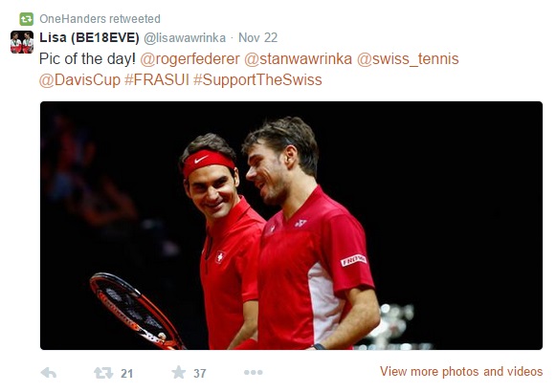Open the @DavisCup mention
This screenshot has width=556, height=392.
(x=79, y=79)
